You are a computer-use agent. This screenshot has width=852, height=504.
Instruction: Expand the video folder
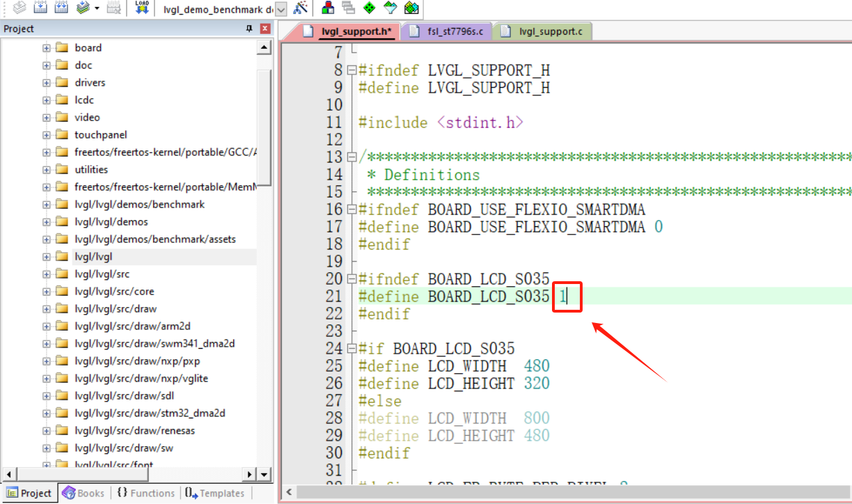[46, 118]
